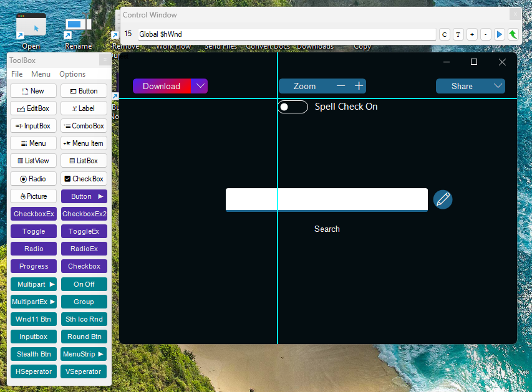Viewport: 532px width, 392px height.
Task: Open the Options menu in ToolBox
Action: pyautogui.click(x=72, y=74)
